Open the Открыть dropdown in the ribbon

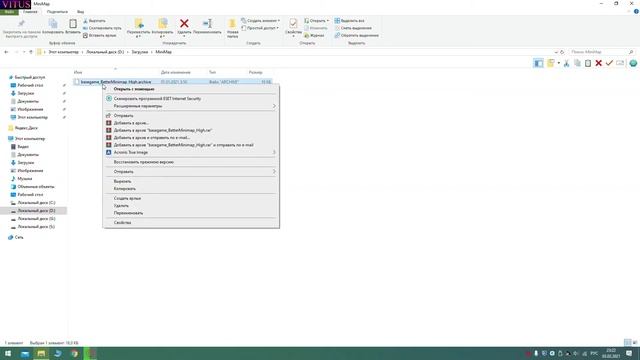[x=316, y=21]
